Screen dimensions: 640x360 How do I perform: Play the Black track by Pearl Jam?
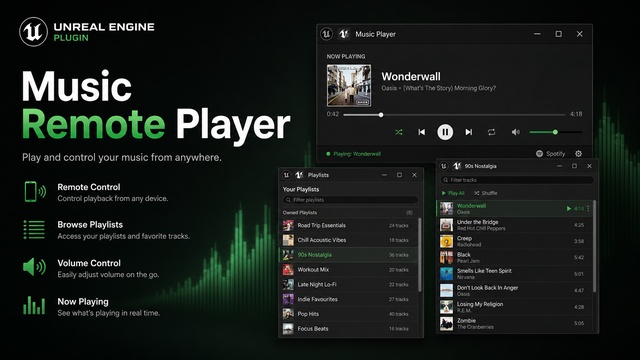point(514,258)
